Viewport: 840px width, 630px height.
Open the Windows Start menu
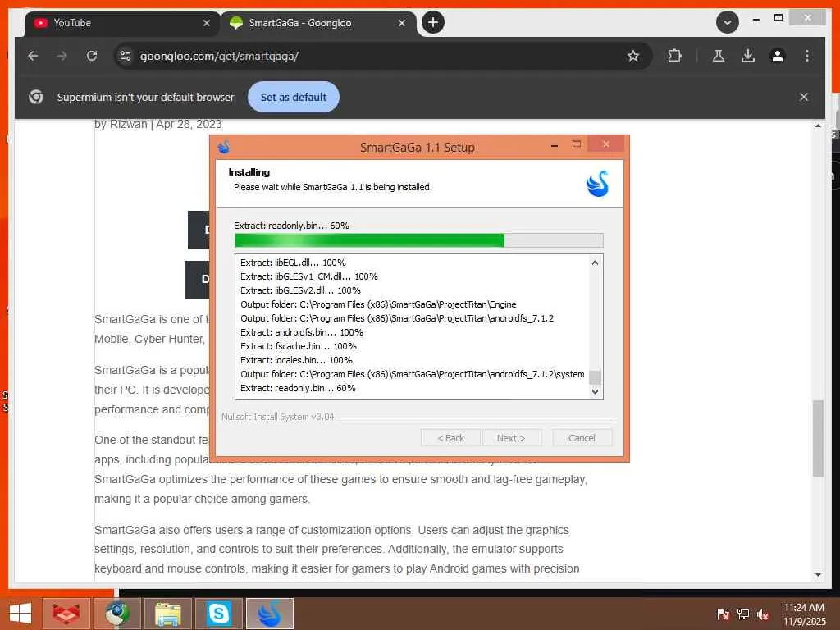click(x=21, y=614)
